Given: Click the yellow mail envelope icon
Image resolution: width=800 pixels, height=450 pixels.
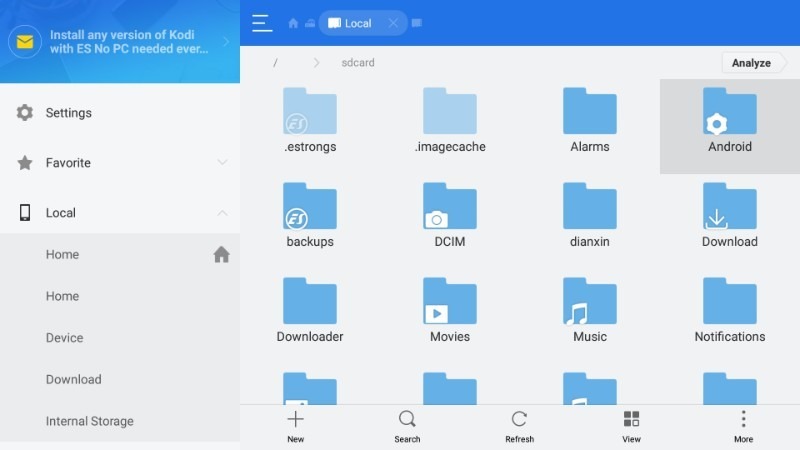Looking at the screenshot, I should pyautogui.click(x=24, y=42).
